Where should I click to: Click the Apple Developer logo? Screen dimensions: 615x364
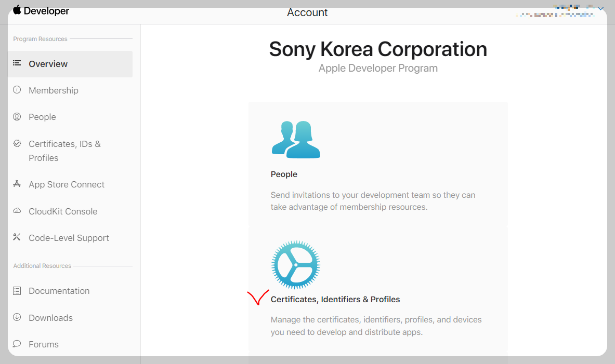point(41,10)
